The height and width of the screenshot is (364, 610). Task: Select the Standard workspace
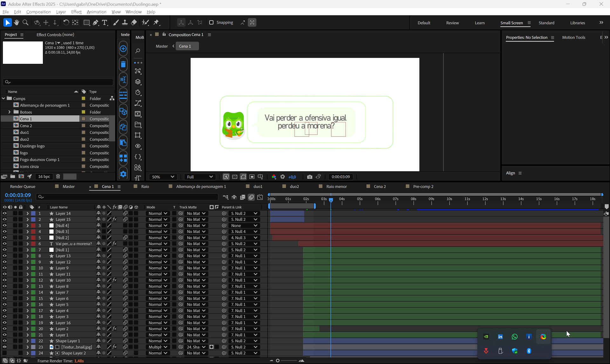pos(546,23)
